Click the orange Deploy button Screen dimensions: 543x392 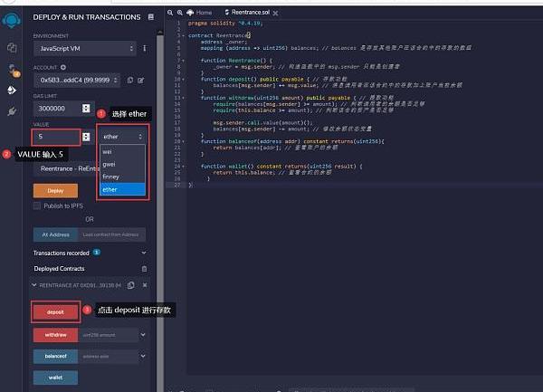pos(54,191)
